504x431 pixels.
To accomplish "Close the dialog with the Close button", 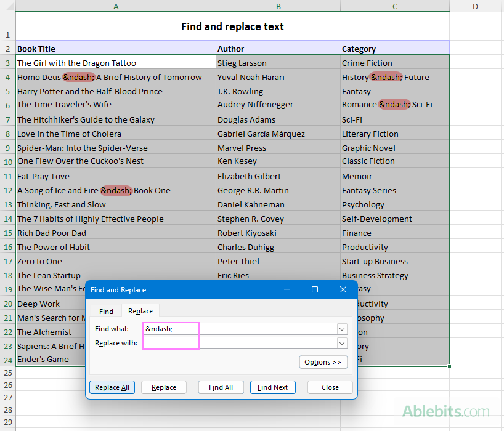I will [330, 387].
